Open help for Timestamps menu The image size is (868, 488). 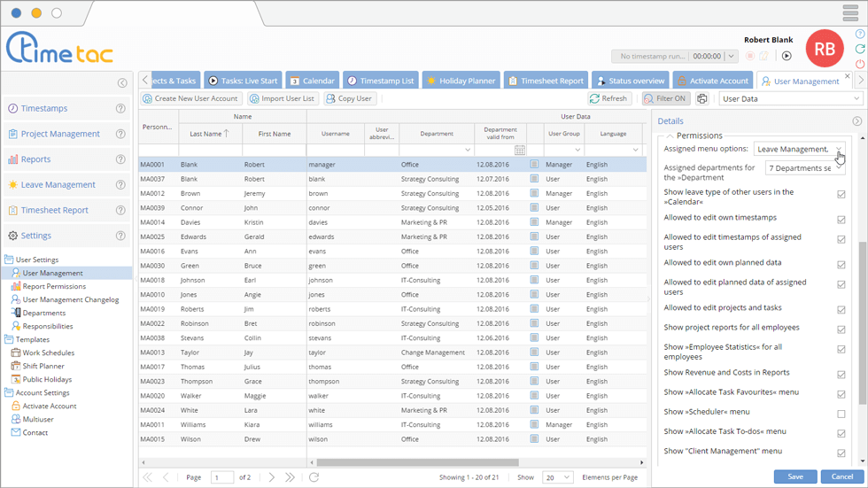click(x=120, y=108)
